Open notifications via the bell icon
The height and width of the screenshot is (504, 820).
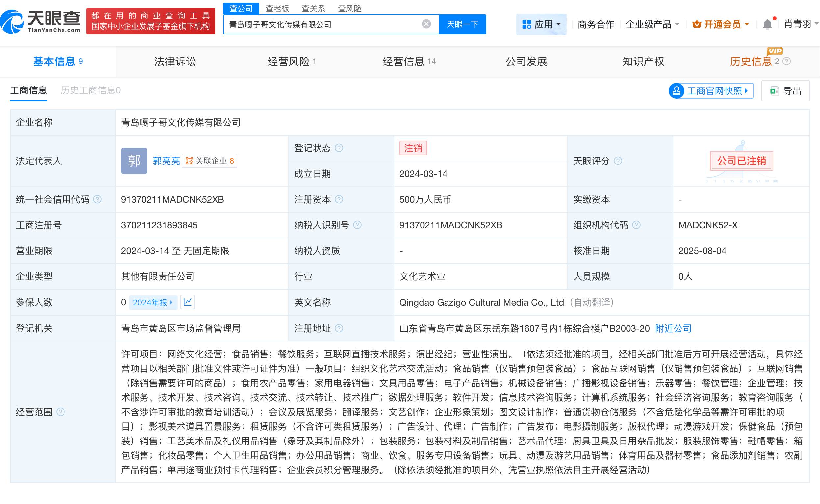click(x=768, y=24)
